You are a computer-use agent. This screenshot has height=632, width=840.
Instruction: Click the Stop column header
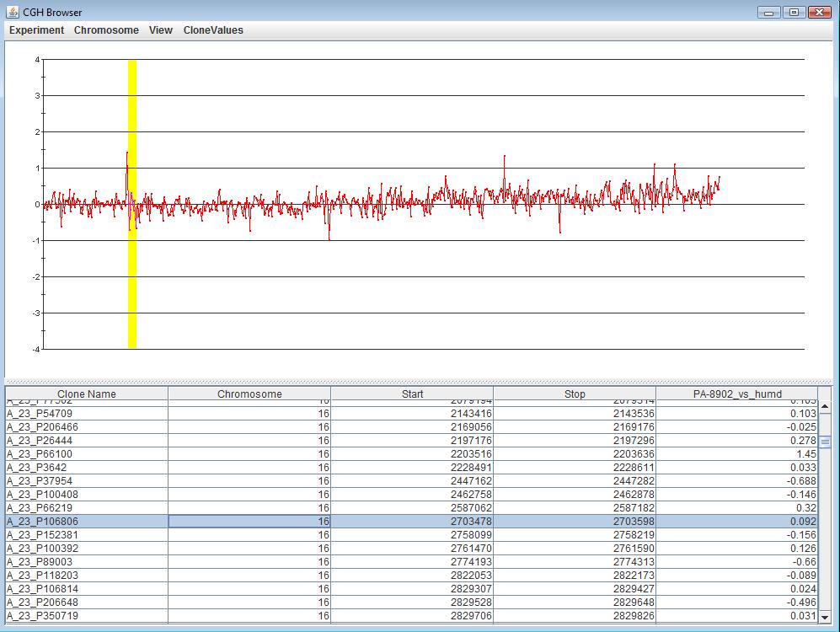coord(574,394)
